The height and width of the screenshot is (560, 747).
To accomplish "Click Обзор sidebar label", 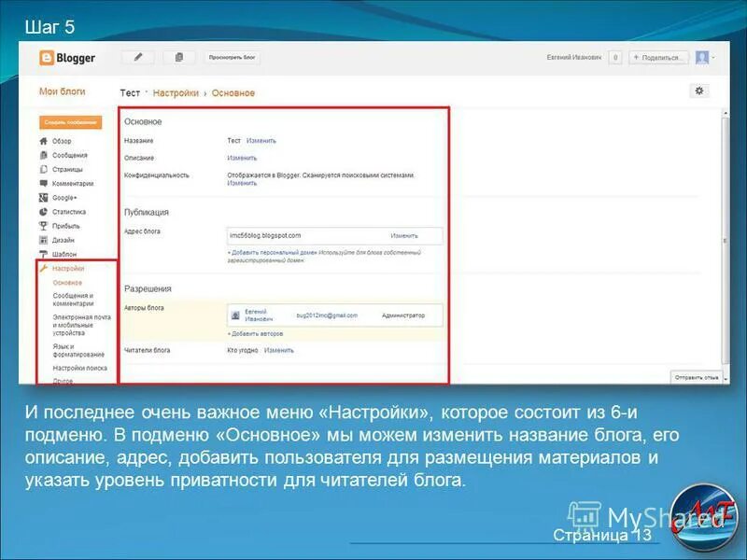I will [62, 141].
